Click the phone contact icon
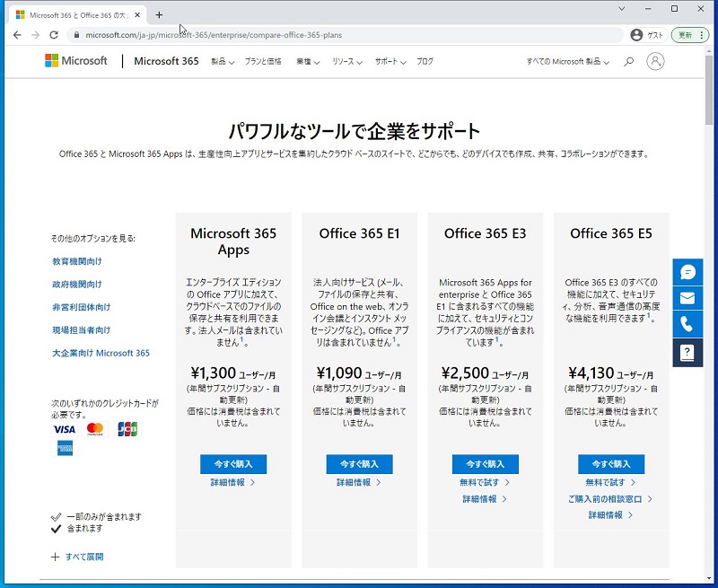This screenshot has height=588, width=718. [x=687, y=325]
